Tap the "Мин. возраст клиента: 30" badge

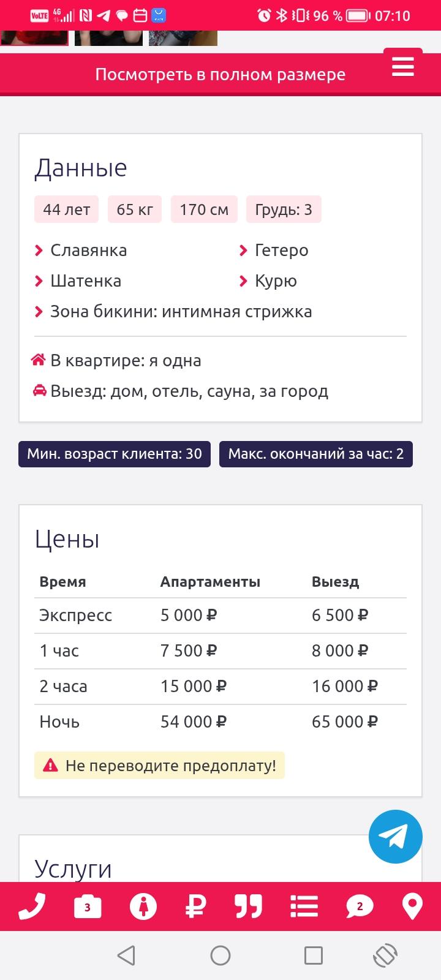coord(115,454)
